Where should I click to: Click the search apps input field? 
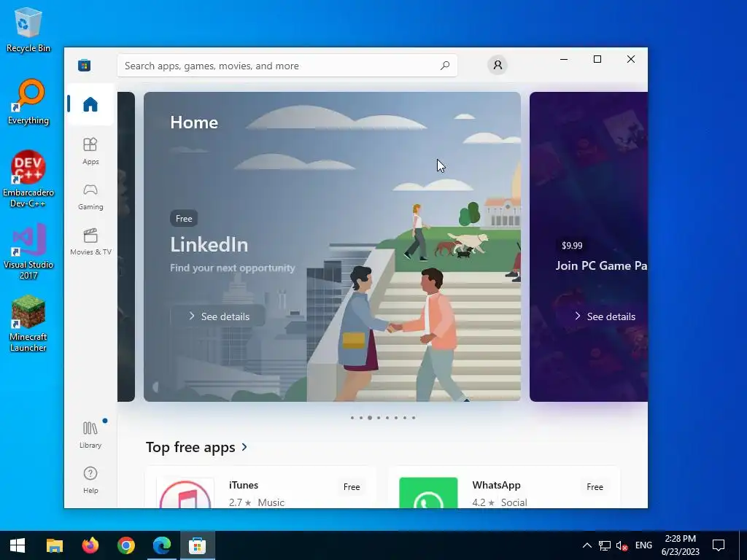tap(287, 66)
